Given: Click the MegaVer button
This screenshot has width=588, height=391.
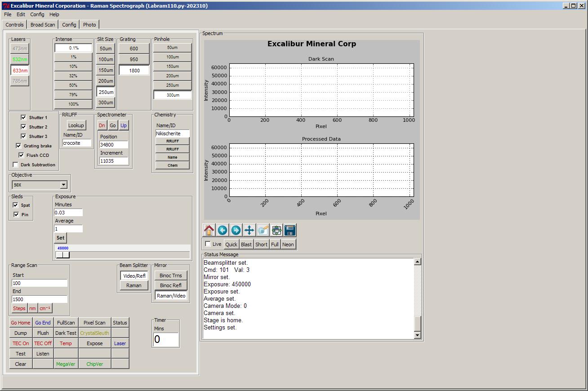Looking at the screenshot, I should click(x=66, y=364).
